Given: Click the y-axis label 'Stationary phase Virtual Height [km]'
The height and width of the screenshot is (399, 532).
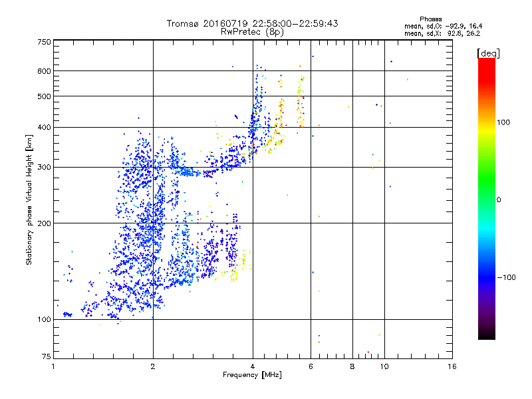Looking at the screenshot, I should [x=29, y=200].
